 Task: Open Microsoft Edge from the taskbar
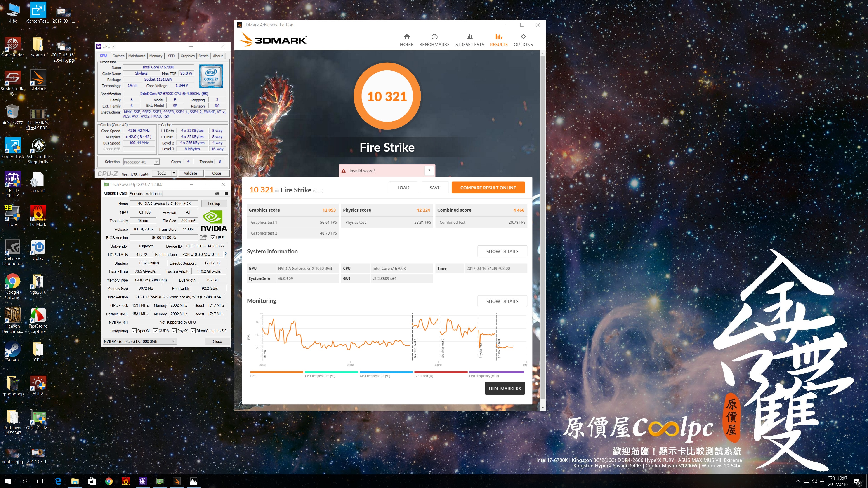pos(58,481)
